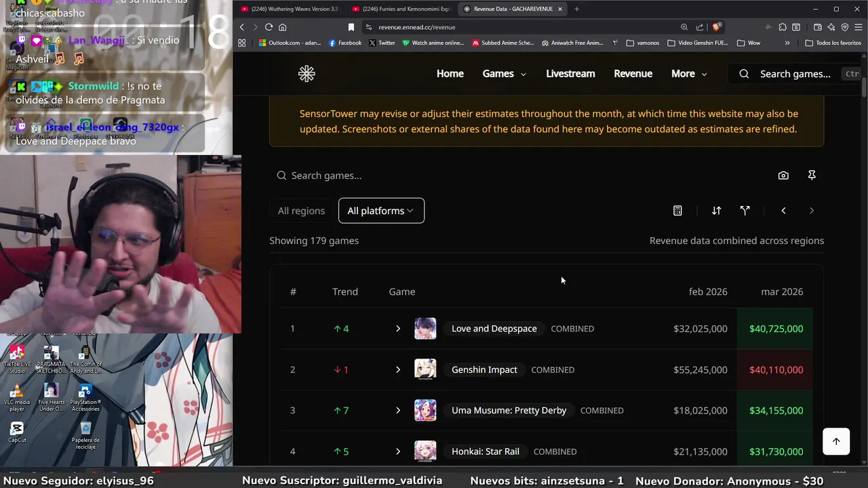Viewport: 868px width, 488px height.
Task: Open Livestream in site navigation
Action: (570, 74)
